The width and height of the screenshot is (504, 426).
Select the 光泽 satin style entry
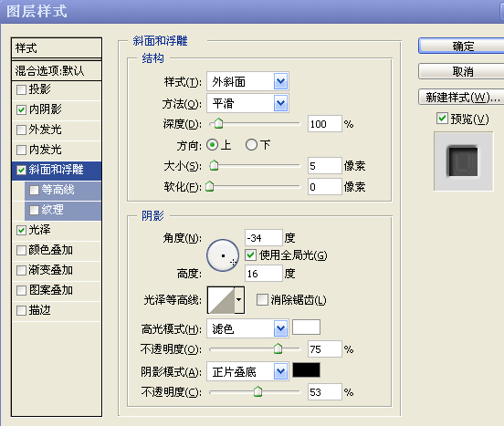tap(57, 230)
